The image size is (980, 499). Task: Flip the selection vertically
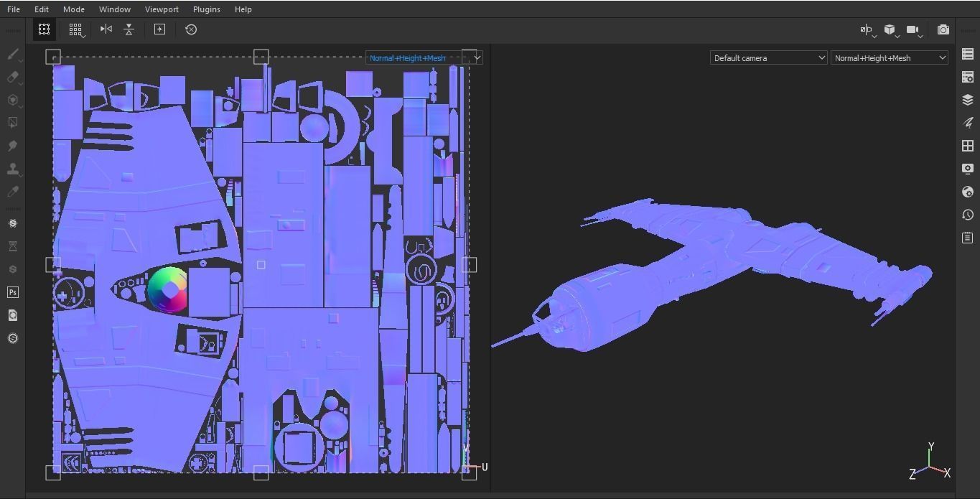tap(129, 29)
